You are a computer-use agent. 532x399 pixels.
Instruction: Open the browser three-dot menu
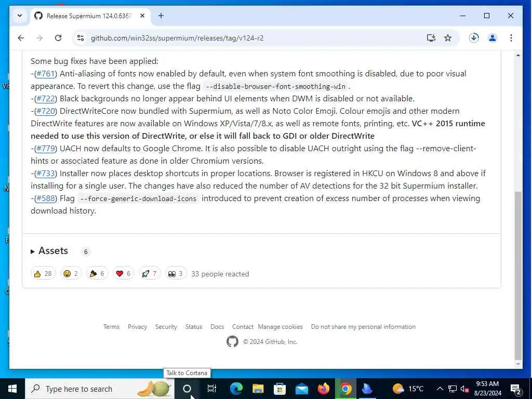click(x=511, y=38)
